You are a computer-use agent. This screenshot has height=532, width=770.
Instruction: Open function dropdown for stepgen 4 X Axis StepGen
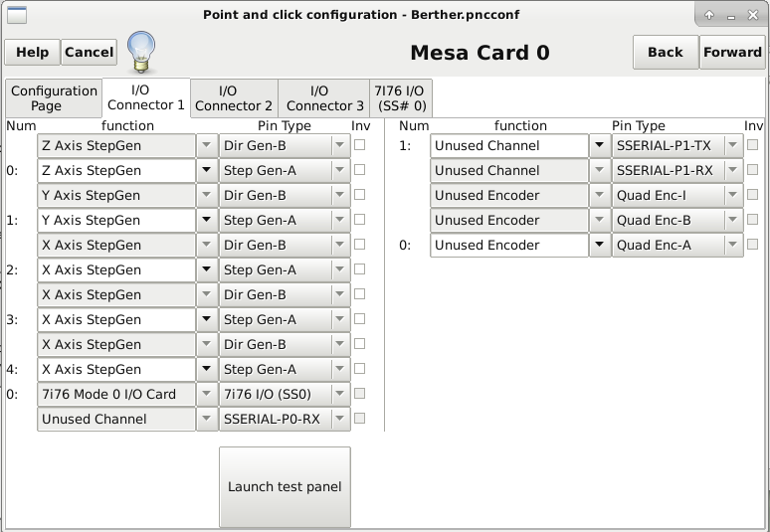tap(207, 369)
